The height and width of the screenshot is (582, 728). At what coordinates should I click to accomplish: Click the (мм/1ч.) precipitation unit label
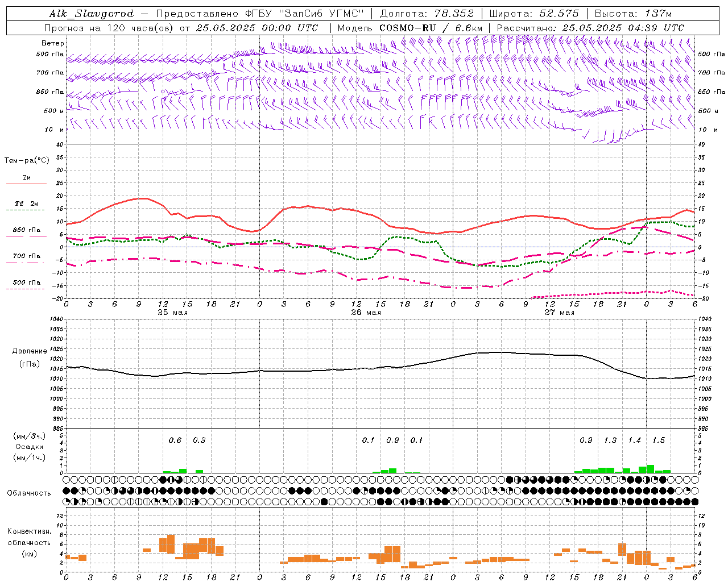[29, 458]
